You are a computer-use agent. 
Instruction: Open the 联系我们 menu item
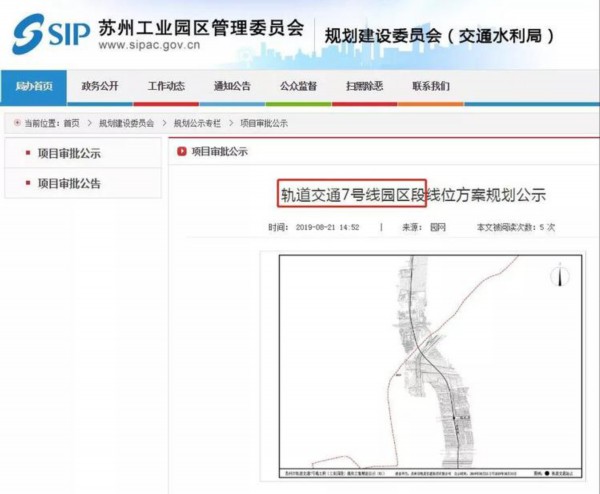pos(431,86)
